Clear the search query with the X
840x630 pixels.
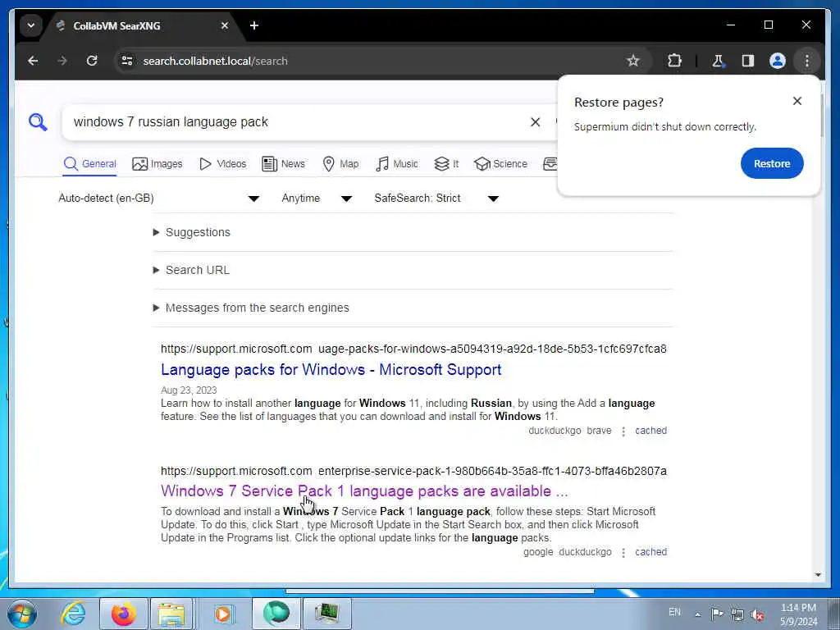[x=535, y=122]
